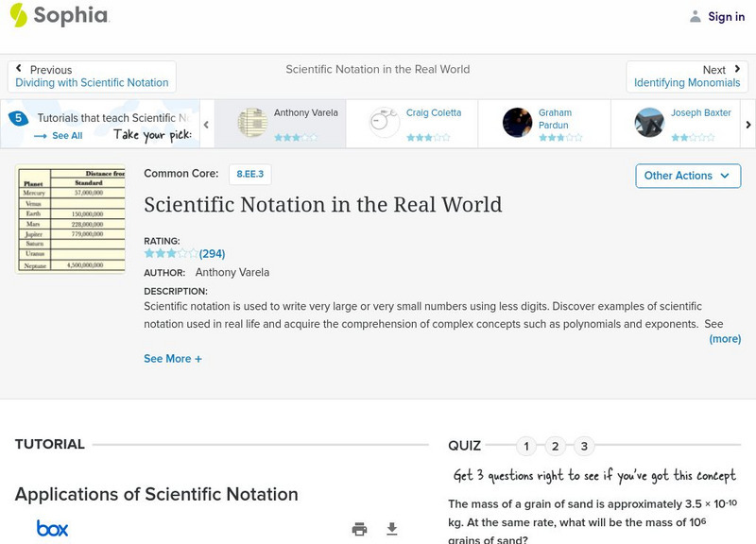Image resolution: width=756 pixels, height=544 pixels.
Task: Click the planet distance table thumbnail
Action: pyautogui.click(x=70, y=220)
